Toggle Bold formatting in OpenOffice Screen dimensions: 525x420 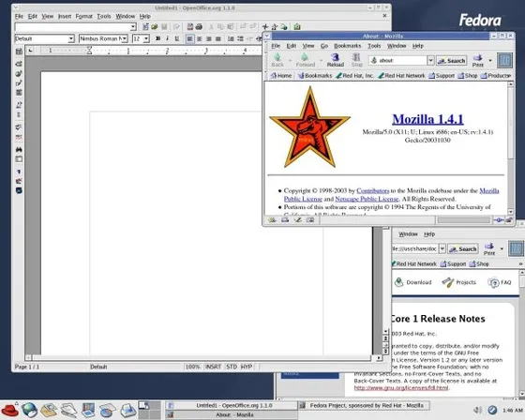(158, 38)
